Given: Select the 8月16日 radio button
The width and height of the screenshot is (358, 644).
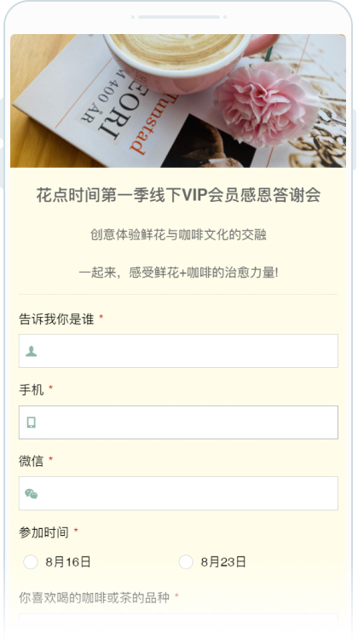Looking at the screenshot, I should (x=31, y=562).
